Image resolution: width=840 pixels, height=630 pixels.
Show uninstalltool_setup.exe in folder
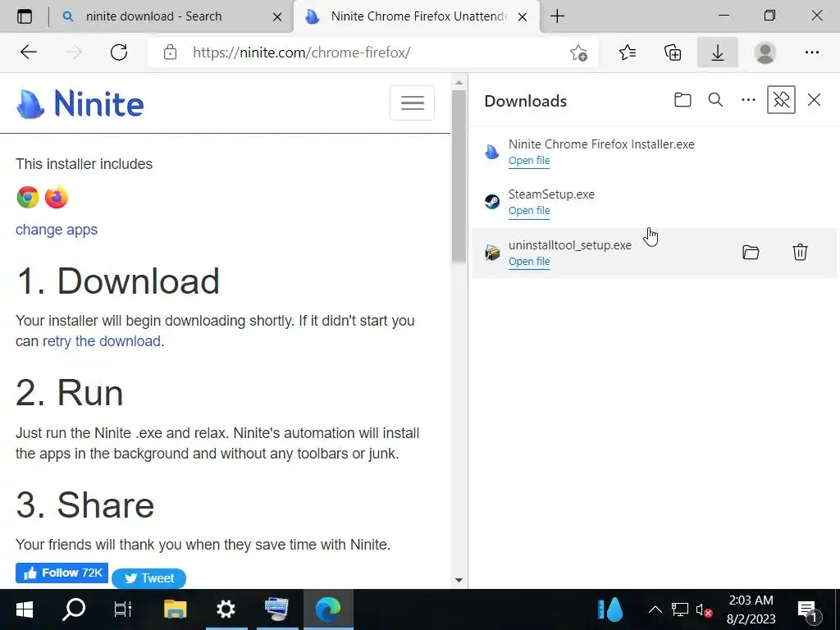(x=751, y=253)
